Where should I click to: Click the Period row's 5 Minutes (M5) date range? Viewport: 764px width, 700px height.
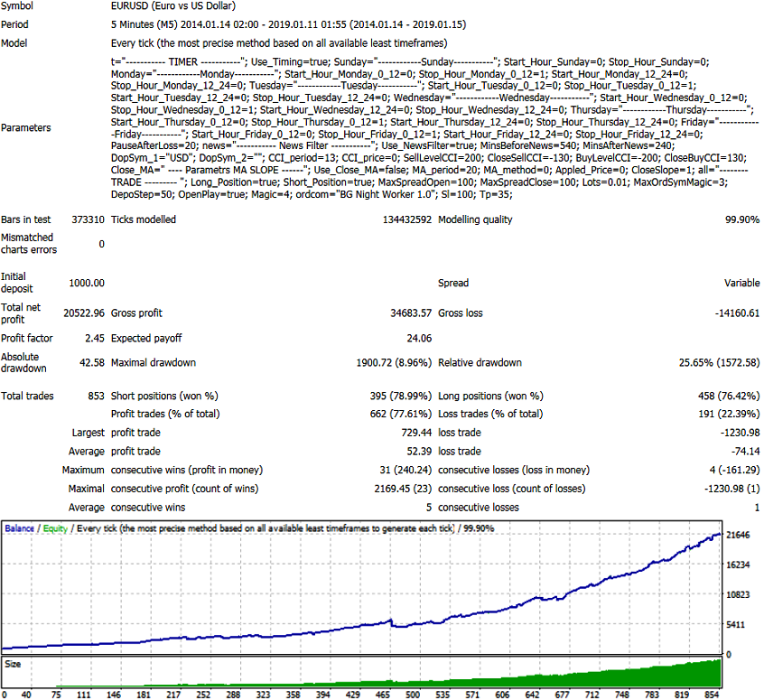click(x=288, y=24)
